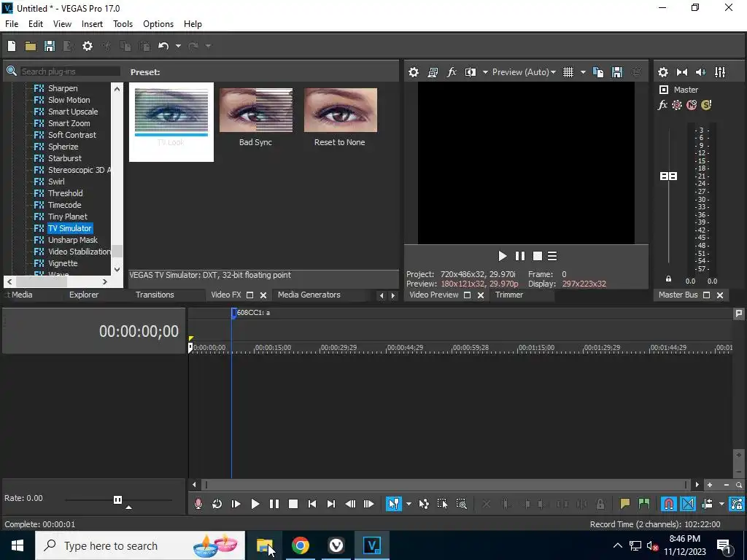Click the Search plug-ins field
Screen dimensions: 747x560
[x=70, y=71]
